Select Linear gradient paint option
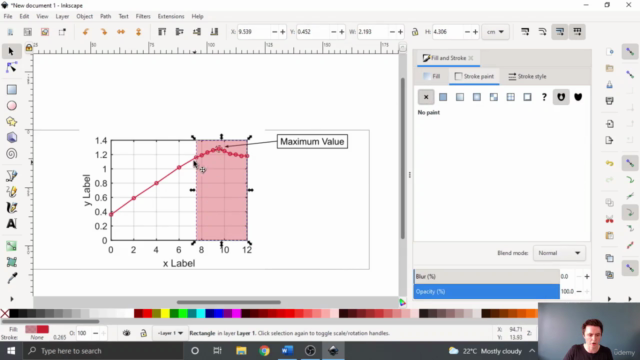This screenshot has width=640, height=360. (x=460, y=97)
